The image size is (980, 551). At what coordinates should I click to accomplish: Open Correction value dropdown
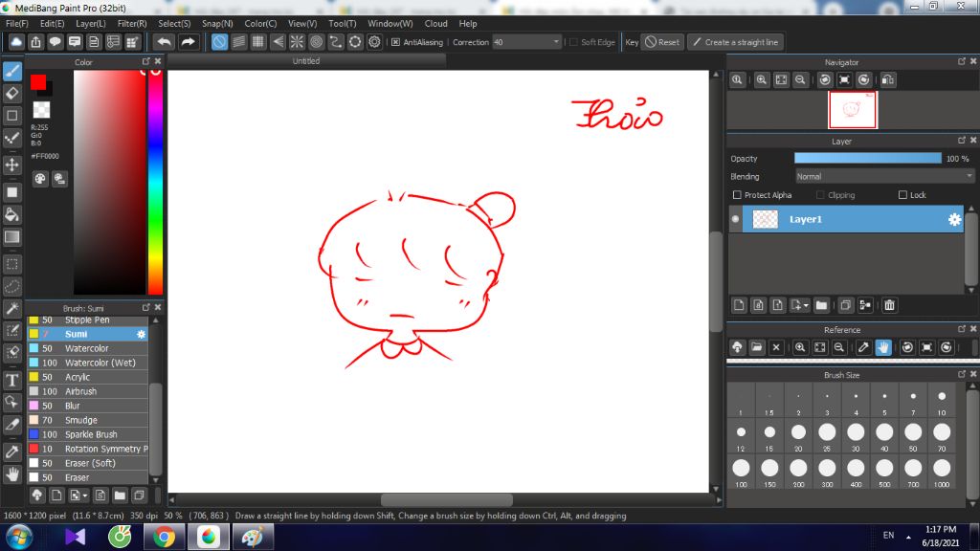point(556,42)
